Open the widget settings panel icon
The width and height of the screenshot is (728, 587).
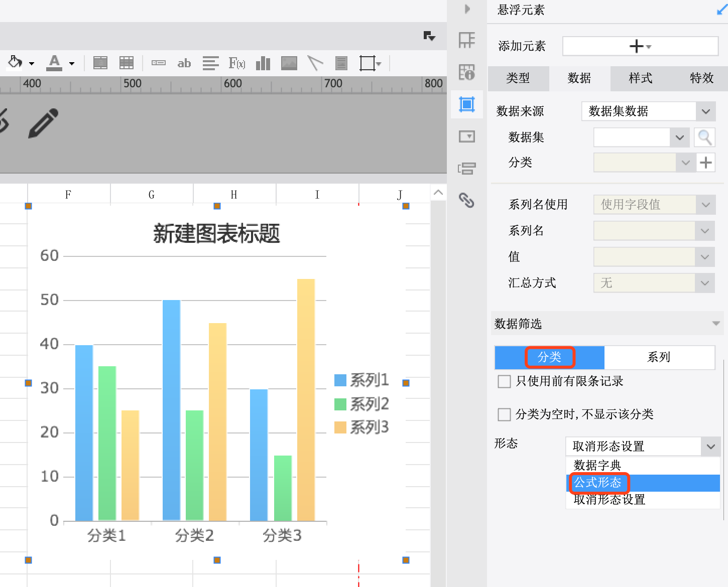(467, 136)
